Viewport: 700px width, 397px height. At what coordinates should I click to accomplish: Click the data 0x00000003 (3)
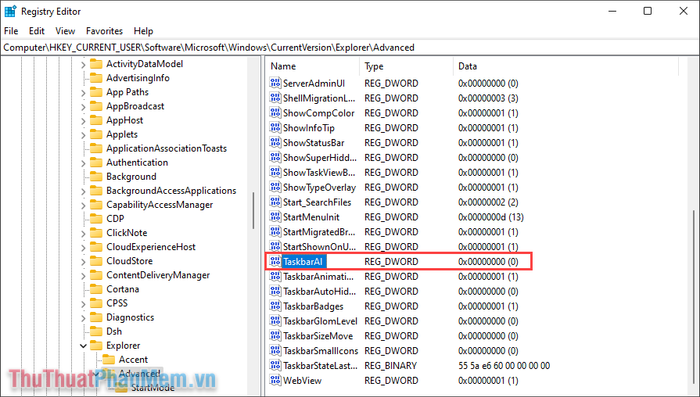pos(488,98)
